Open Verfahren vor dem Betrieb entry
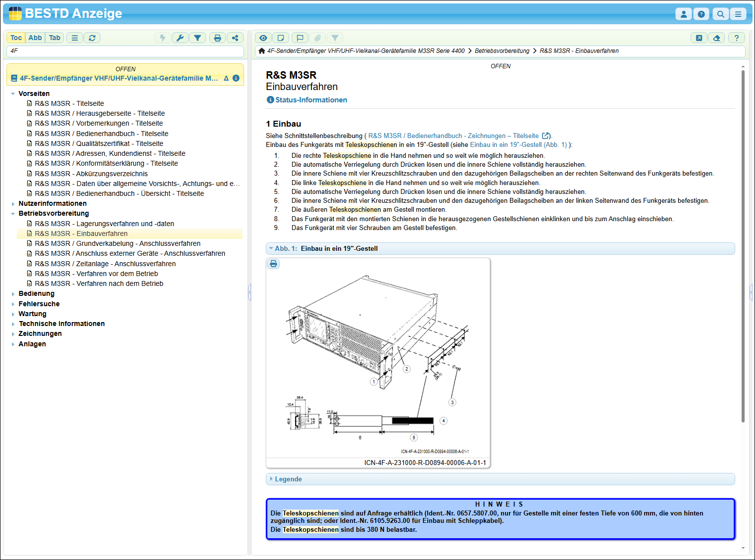Image resolution: width=755 pixels, height=560 pixels. click(97, 274)
